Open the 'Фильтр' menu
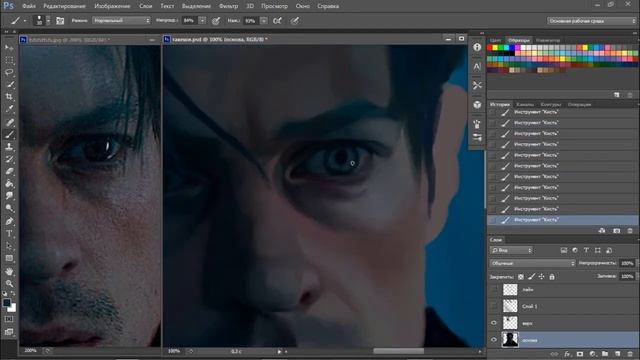This screenshot has height=360, width=640. pos(228,6)
